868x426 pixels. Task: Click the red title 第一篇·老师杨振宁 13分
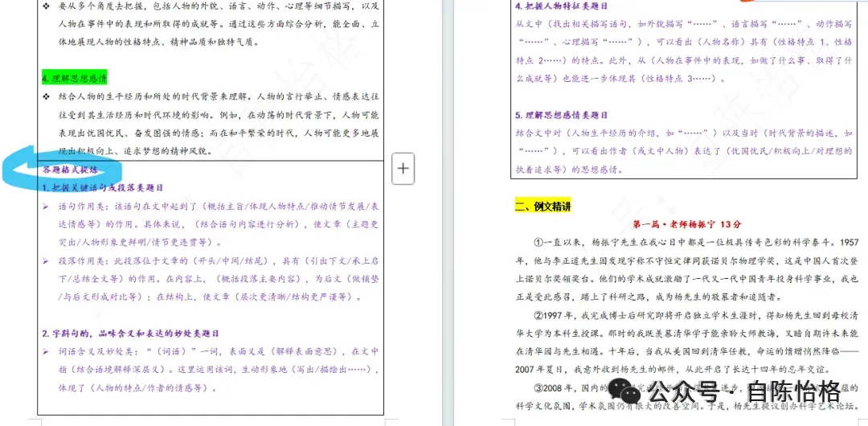(686, 224)
